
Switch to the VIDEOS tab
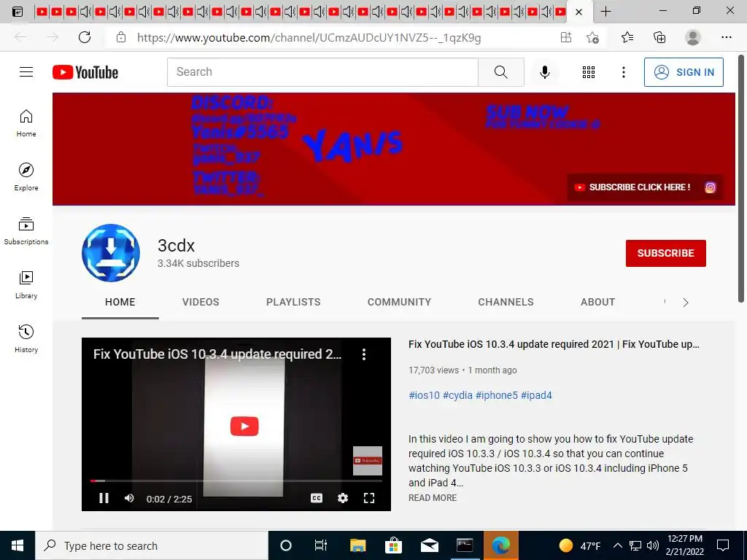[201, 302]
